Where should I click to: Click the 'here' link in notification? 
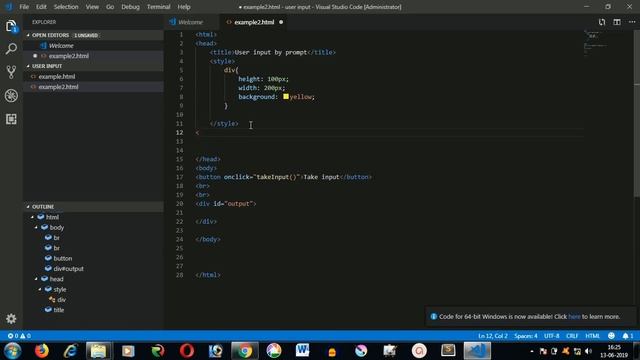pos(574,317)
